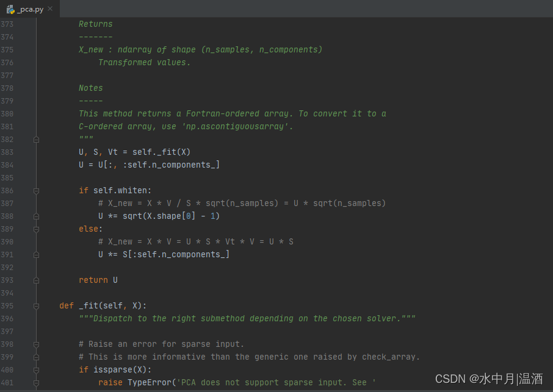Click 'U *= S[:self.n_components_]' statement
The image size is (553, 392).
click(164, 254)
